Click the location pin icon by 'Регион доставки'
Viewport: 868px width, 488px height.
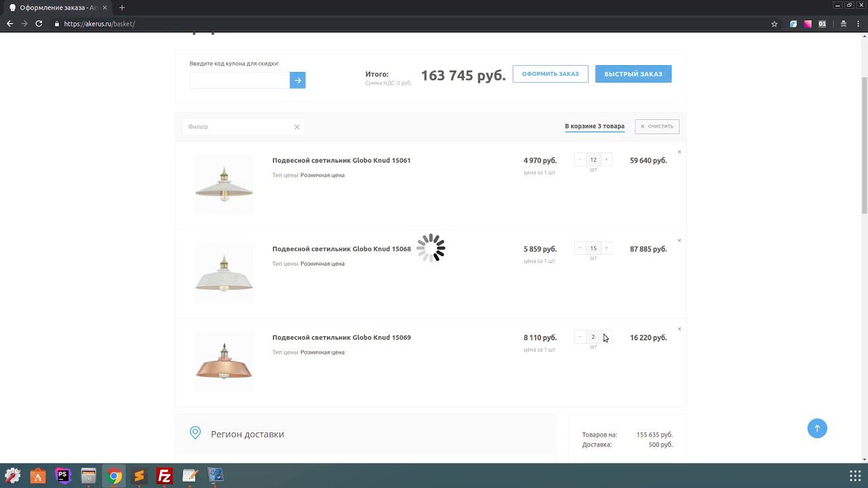[x=195, y=433]
